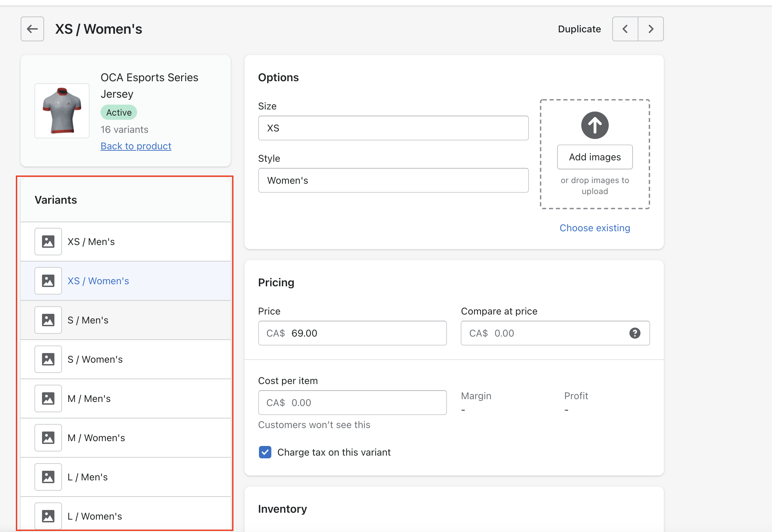Image resolution: width=772 pixels, height=532 pixels.
Task: Click into the Size option field
Action: point(393,128)
